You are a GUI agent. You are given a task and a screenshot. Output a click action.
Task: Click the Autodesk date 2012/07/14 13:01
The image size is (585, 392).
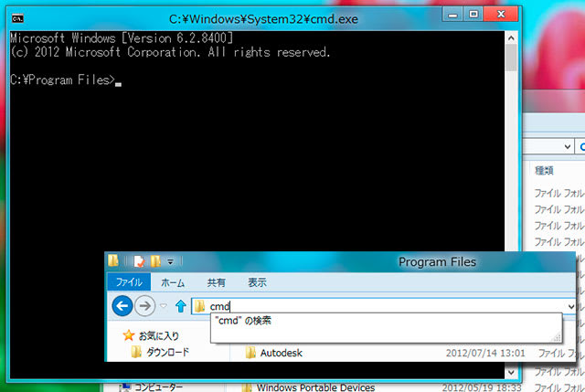pos(485,354)
